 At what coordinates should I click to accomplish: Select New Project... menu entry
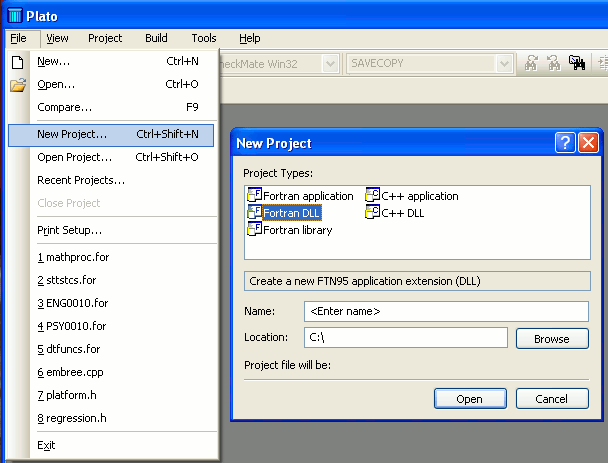tap(111, 135)
